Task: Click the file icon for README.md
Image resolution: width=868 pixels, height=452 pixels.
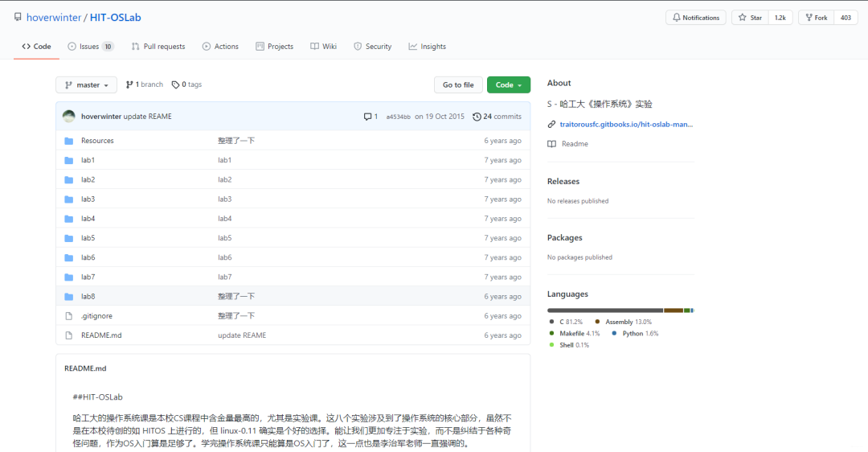Action: tap(68, 335)
